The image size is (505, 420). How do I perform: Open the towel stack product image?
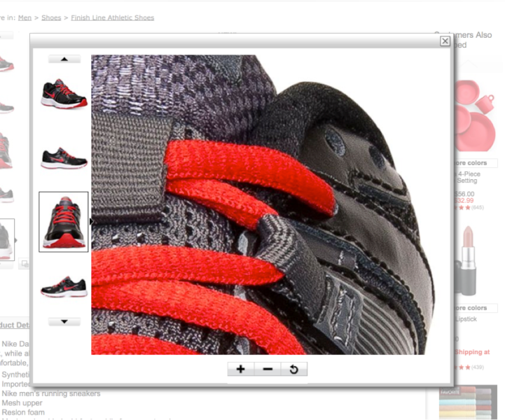(x=469, y=402)
